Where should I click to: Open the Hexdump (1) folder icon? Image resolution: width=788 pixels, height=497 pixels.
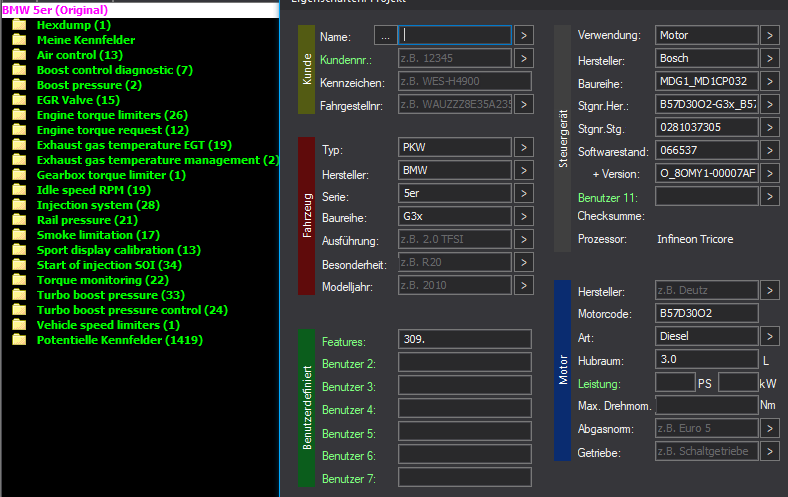point(19,25)
